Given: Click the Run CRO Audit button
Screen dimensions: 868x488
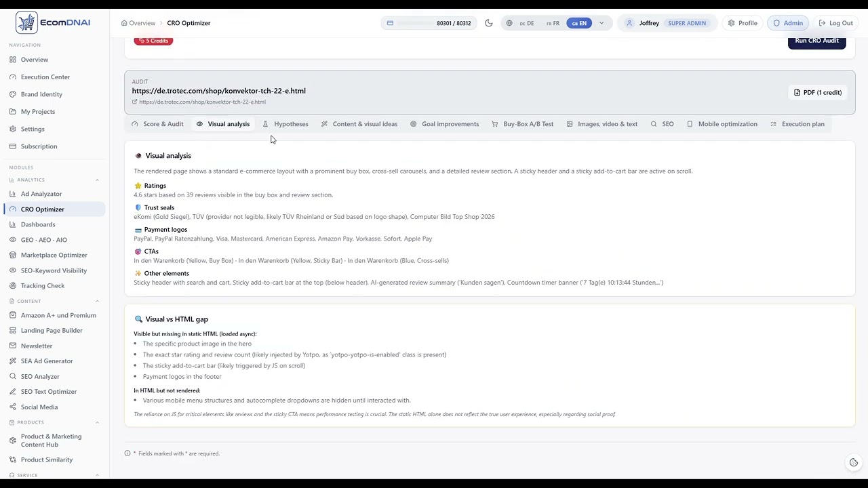Looking at the screenshot, I should [x=816, y=41].
